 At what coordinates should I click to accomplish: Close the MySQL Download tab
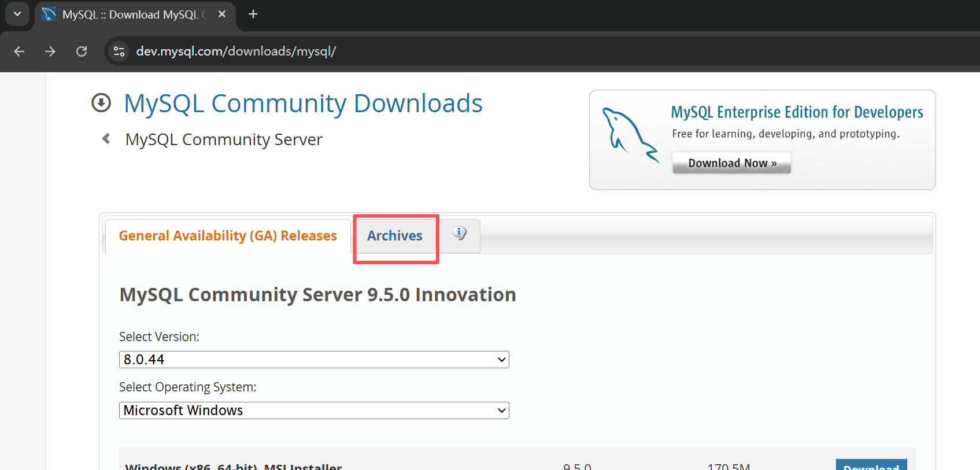[x=222, y=14]
